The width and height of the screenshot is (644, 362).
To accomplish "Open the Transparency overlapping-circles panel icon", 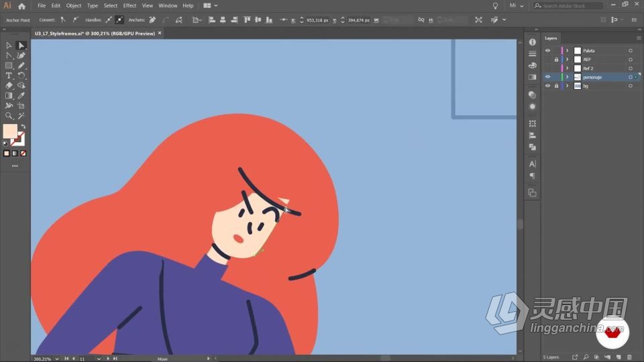I will [532, 95].
